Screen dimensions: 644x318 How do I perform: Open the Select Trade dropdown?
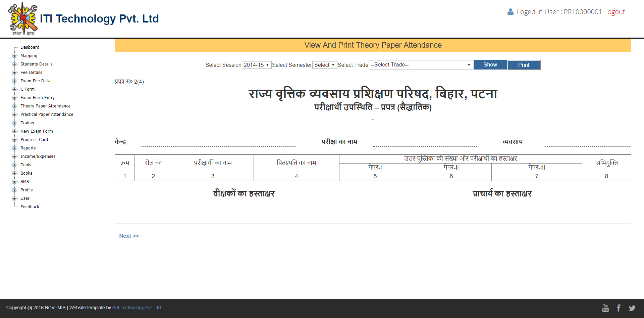421,65
